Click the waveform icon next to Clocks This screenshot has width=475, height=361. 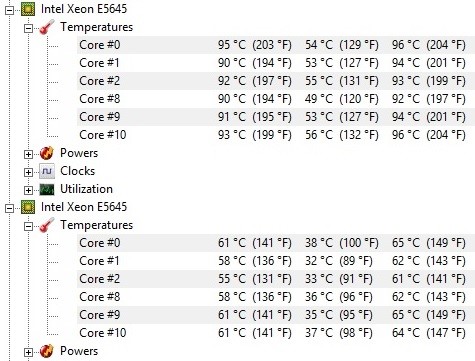[47, 171]
